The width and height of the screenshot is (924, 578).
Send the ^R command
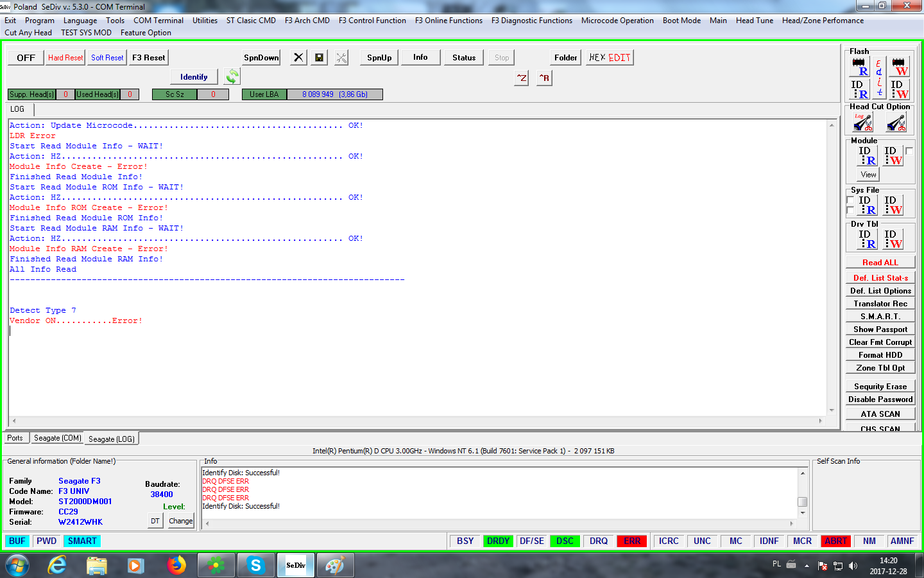[544, 78]
